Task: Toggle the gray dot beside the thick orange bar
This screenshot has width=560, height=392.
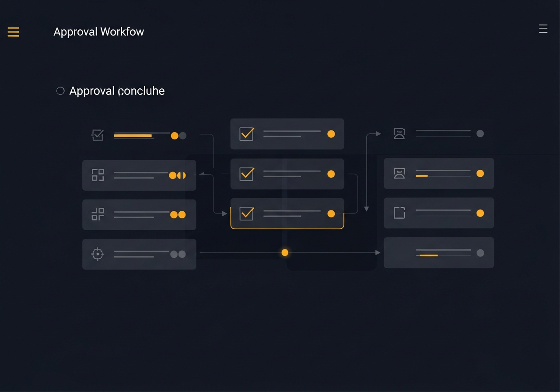Action: click(183, 136)
